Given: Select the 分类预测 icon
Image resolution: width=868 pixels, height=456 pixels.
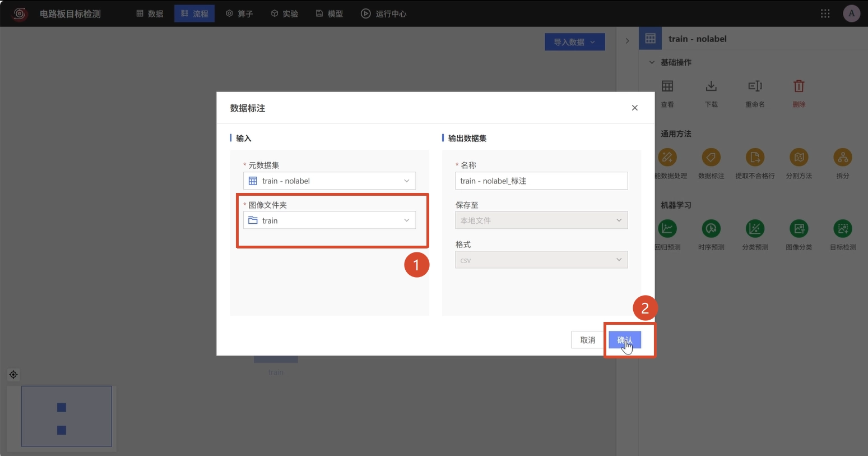Looking at the screenshot, I should 755,229.
